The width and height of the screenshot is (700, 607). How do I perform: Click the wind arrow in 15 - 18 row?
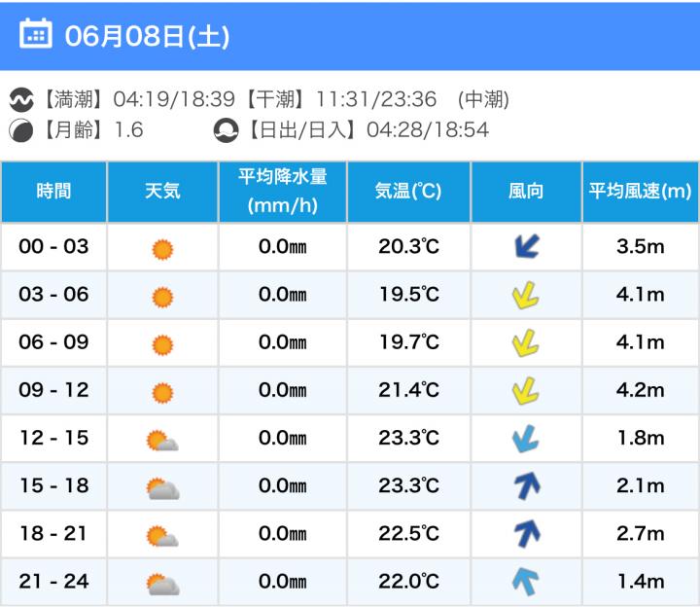click(x=526, y=486)
